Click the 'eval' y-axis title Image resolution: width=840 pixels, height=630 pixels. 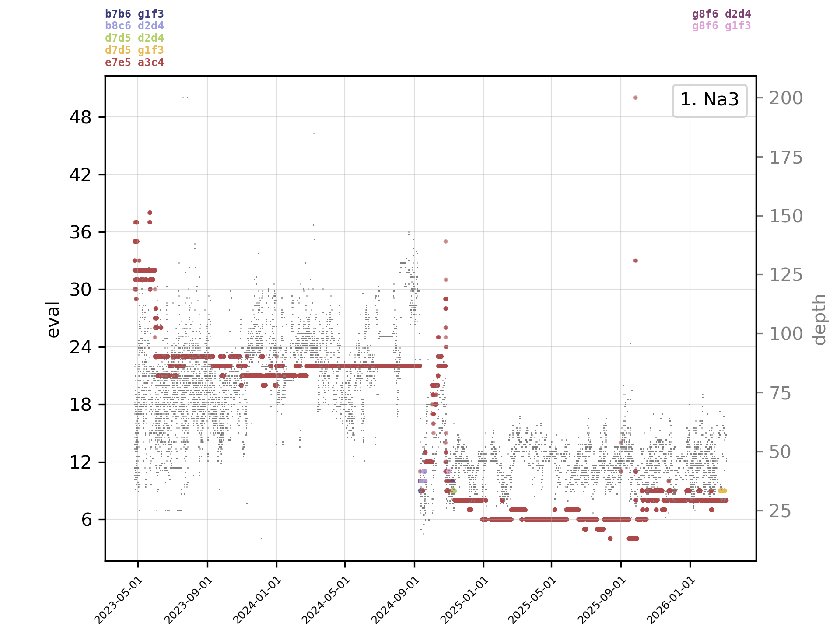point(53,319)
